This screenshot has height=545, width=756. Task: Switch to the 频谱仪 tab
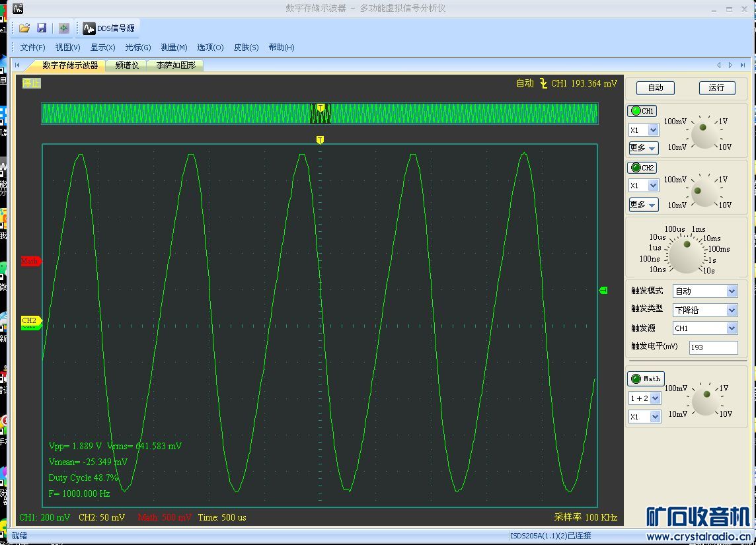pyautogui.click(x=127, y=65)
